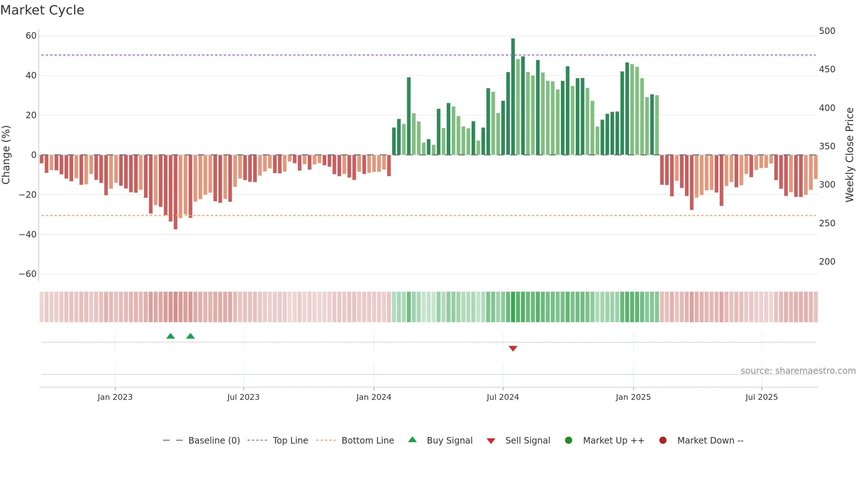
Task: Click the −40 tick on left axis
Action: [x=28, y=235]
